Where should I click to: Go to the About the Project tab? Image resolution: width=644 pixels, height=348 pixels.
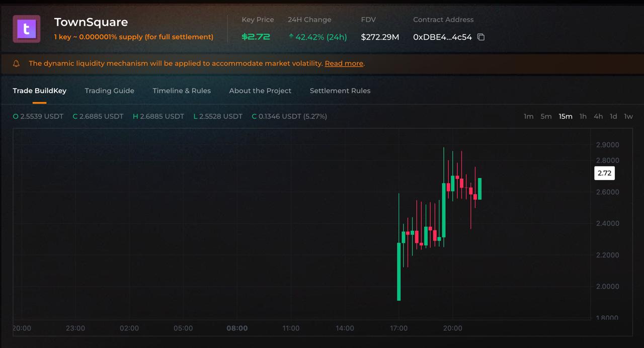(x=260, y=91)
